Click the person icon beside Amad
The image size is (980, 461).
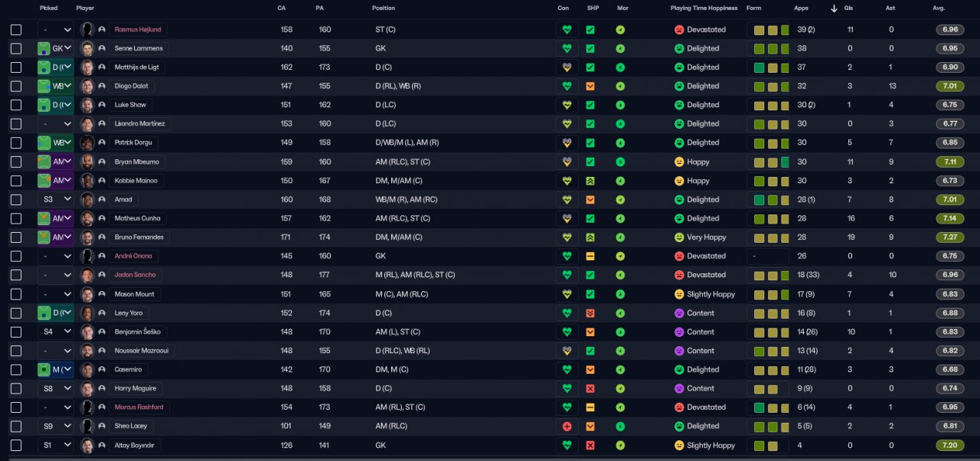102,199
